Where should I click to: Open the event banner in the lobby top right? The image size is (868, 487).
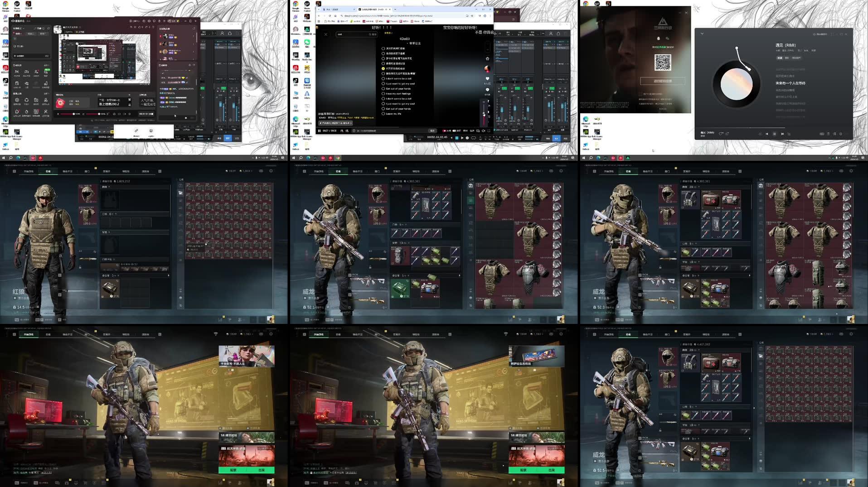tap(246, 356)
